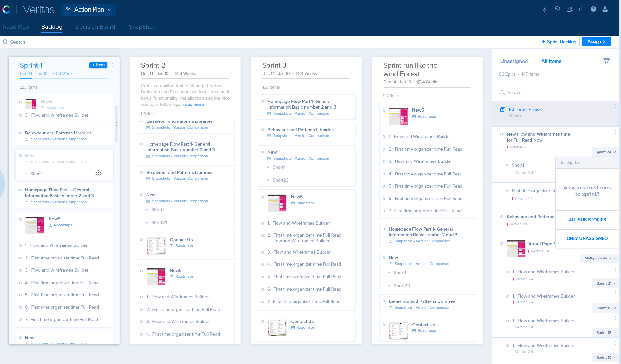Click the share/export icon in header
This screenshot has height=364, width=621.
click(582, 9)
